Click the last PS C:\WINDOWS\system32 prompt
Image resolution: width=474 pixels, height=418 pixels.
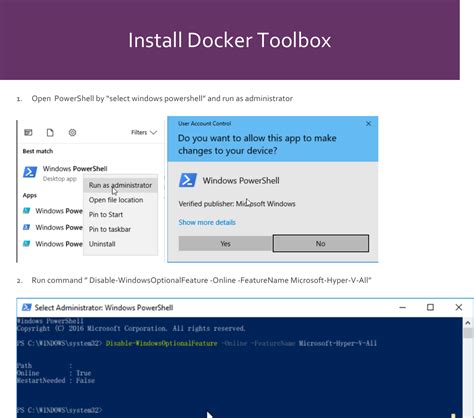click(59, 410)
